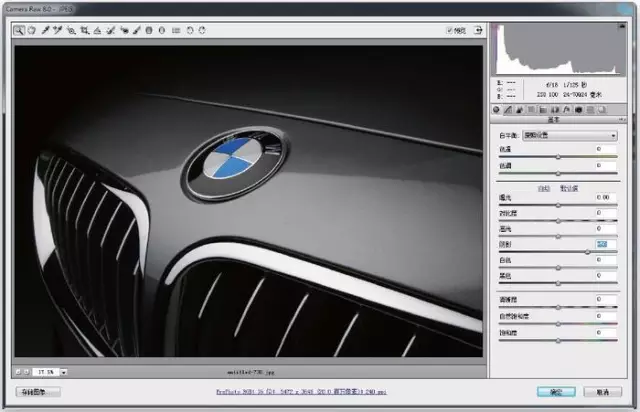Pick the White Balance eyedropper tool
This screenshot has height=412, width=640.
point(44,30)
